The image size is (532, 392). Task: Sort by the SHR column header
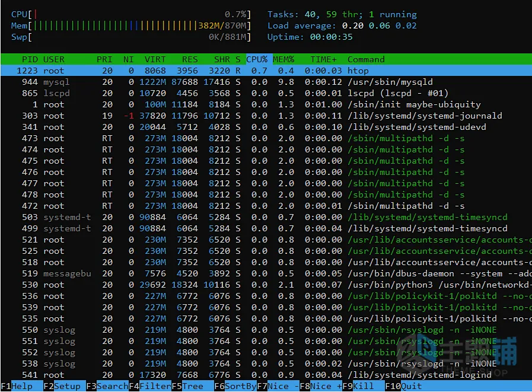(222, 59)
